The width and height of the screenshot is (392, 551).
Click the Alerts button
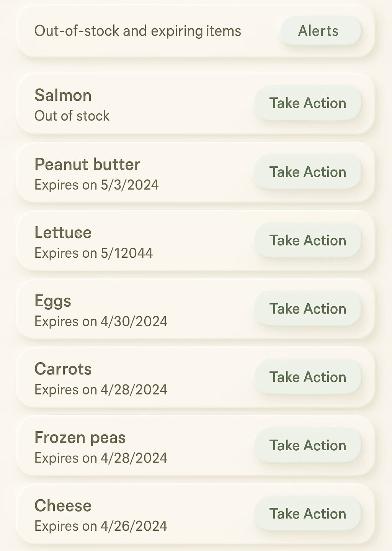pyautogui.click(x=320, y=31)
